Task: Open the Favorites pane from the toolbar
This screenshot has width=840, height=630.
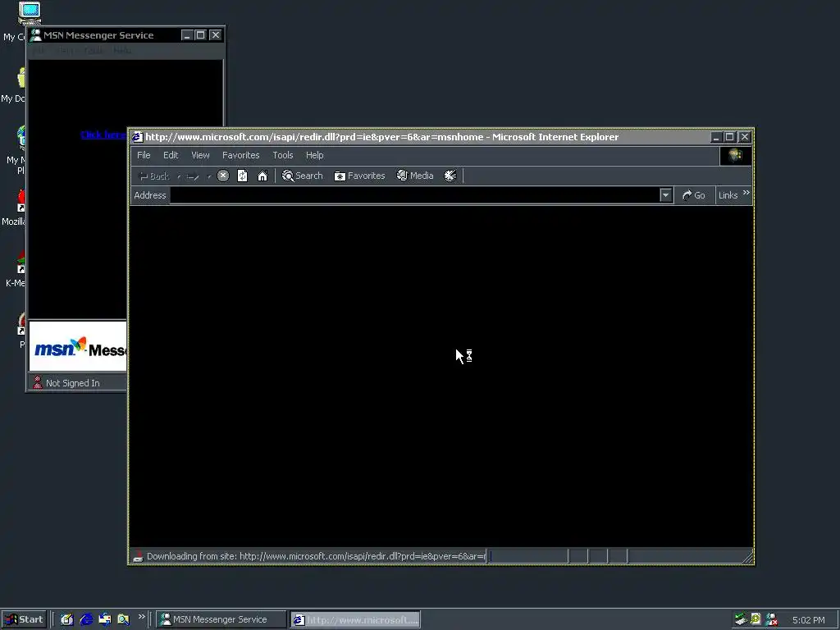Action: 359,176
